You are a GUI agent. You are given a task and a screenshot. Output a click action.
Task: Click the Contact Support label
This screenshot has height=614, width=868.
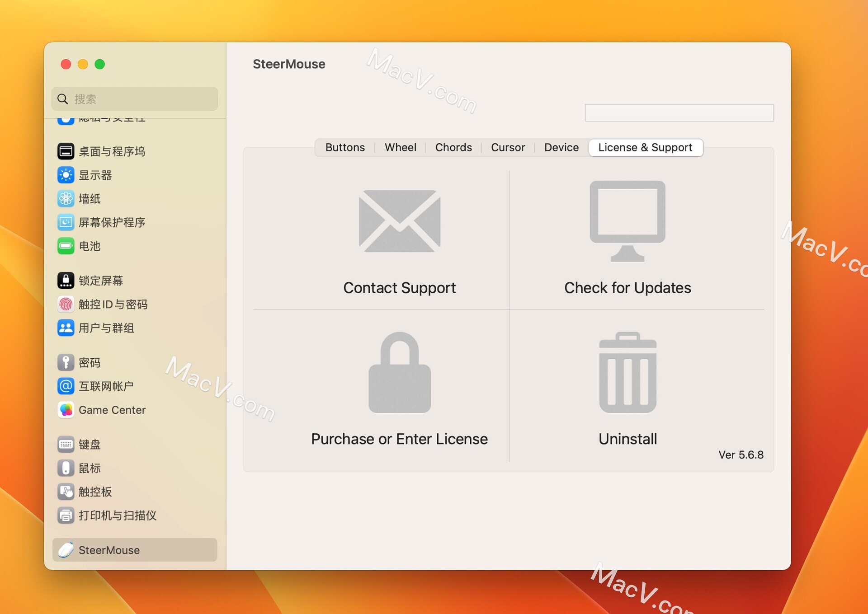[400, 288]
